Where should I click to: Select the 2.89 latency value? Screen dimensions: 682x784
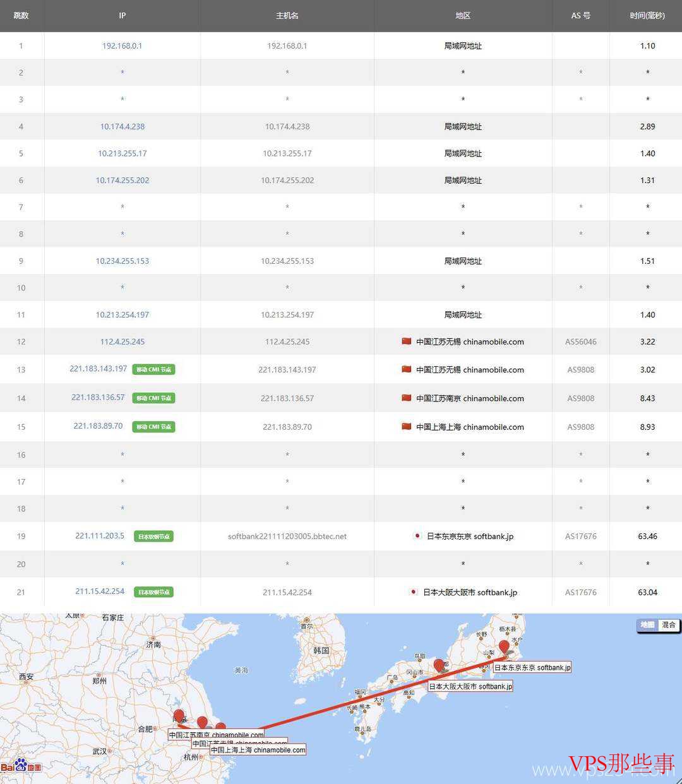pyautogui.click(x=647, y=126)
